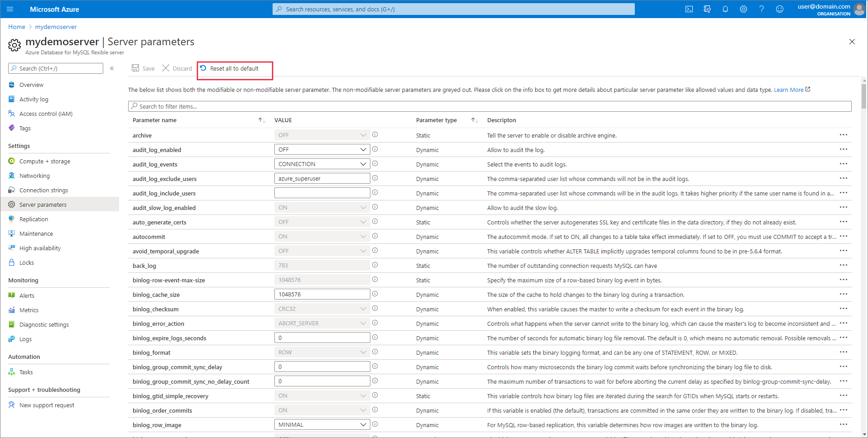The width and height of the screenshot is (868, 438).
Task: Open the feedback smiley icon
Action: click(x=779, y=9)
